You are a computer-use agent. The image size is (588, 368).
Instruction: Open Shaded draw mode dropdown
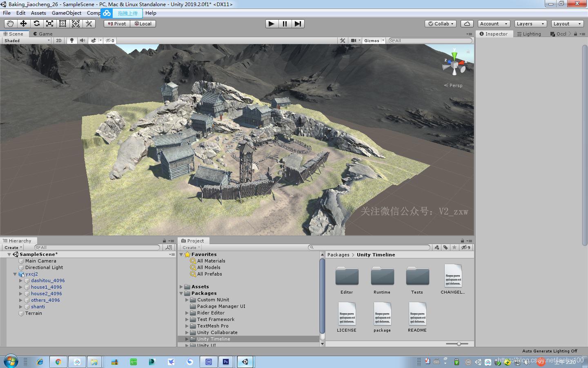click(x=27, y=40)
